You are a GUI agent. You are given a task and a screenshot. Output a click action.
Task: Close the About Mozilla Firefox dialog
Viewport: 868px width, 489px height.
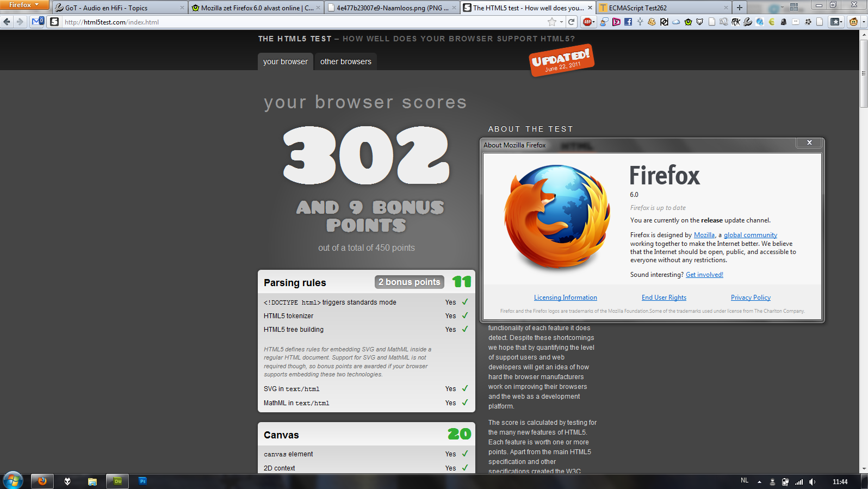tap(809, 143)
